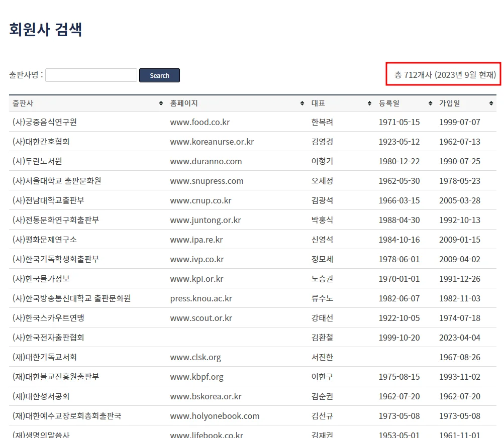Click the sort arrows in 대표 column header
The height and width of the screenshot is (438, 504).
pyautogui.click(x=370, y=103)
